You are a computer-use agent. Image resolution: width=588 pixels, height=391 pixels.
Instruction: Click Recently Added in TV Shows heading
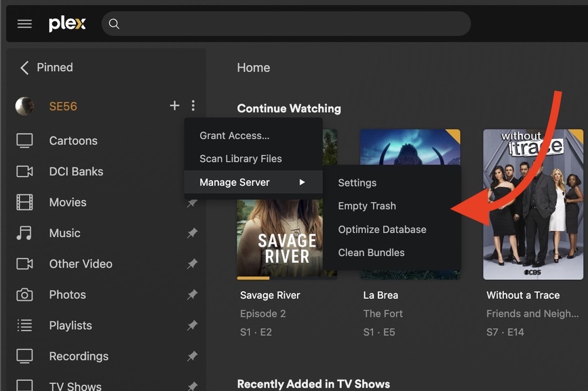coord(313,384)
